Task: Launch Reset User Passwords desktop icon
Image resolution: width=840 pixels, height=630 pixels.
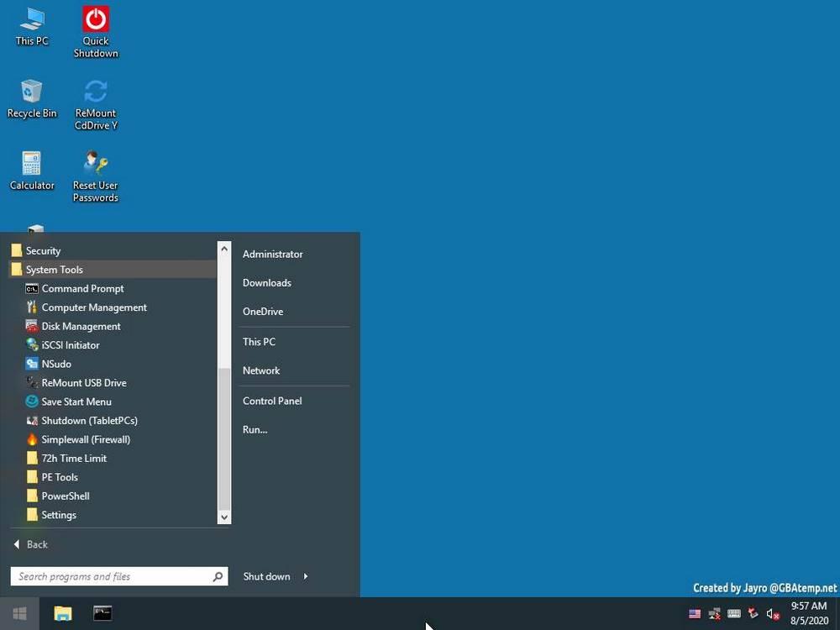Action: [96, 165]
